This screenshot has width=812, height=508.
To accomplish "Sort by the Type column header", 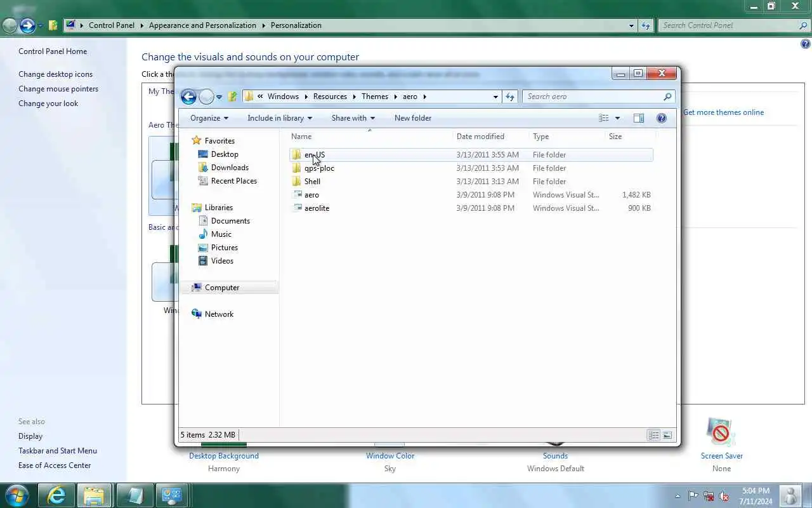I will click(567, 137).
